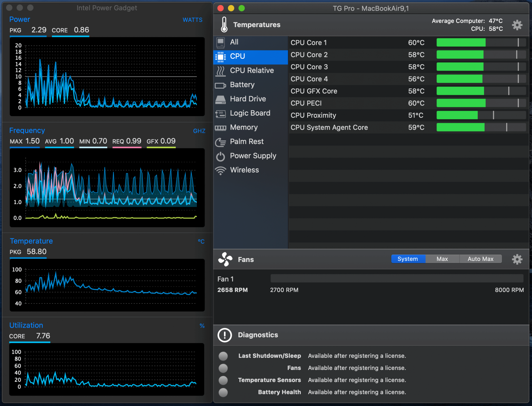Switch fan mode to Max

coord(442,259)
